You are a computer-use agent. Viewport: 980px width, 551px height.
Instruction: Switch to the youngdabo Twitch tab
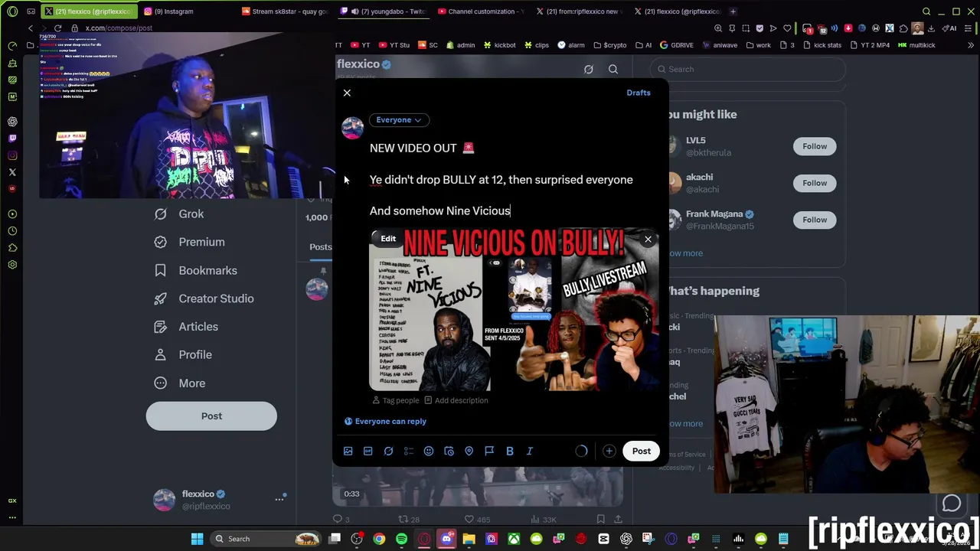pyautogui.click(x=383, y=11)
